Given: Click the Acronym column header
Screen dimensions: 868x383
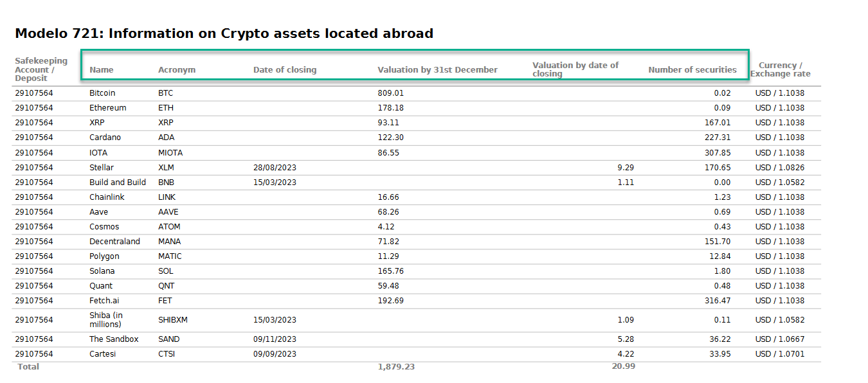Looking at the screenshot, I should coord(177,69).
